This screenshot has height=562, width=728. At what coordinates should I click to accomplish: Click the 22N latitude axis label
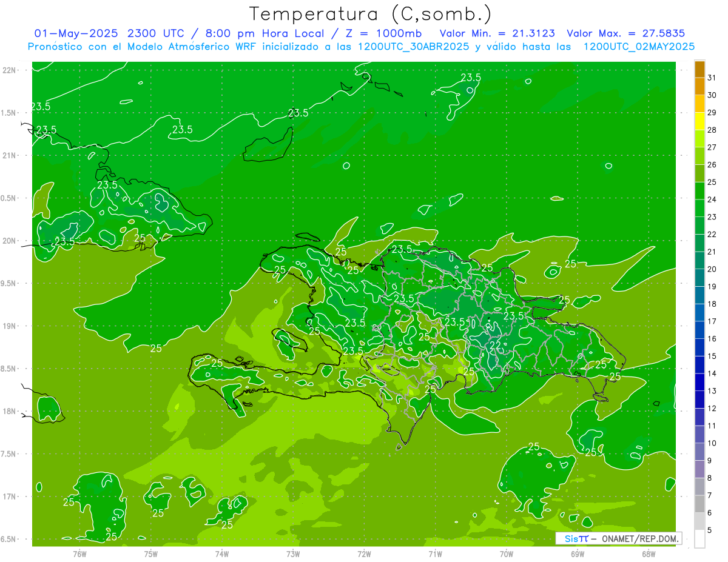coord(10,70)
